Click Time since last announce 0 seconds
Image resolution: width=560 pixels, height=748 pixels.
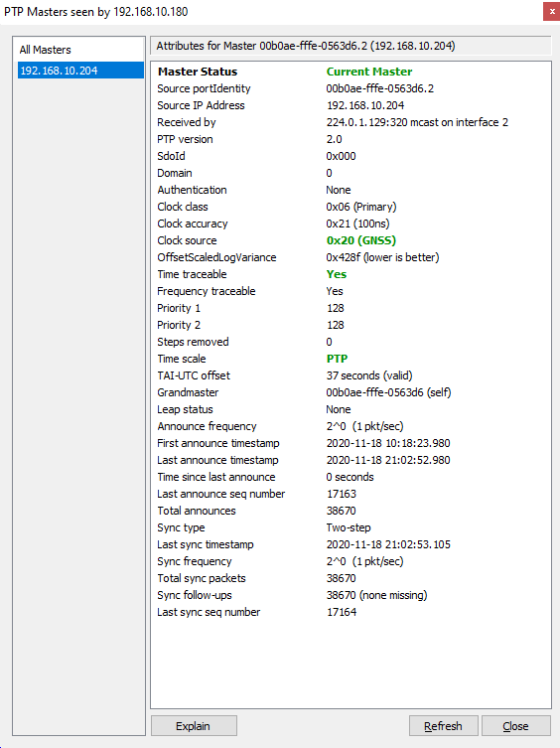pos(350,477)
